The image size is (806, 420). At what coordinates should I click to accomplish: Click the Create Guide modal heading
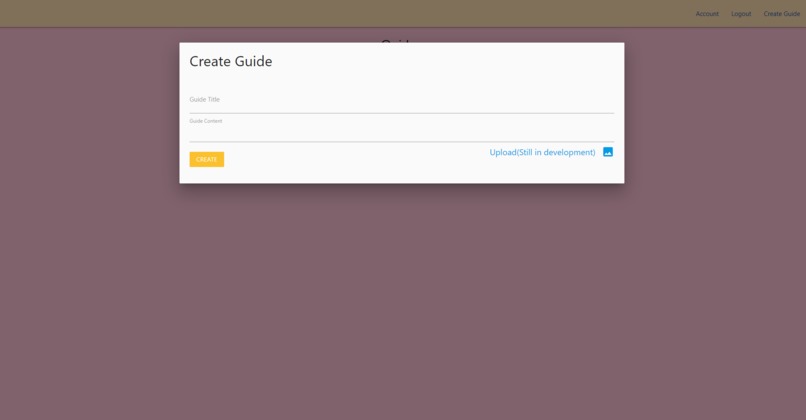[231, 61]
